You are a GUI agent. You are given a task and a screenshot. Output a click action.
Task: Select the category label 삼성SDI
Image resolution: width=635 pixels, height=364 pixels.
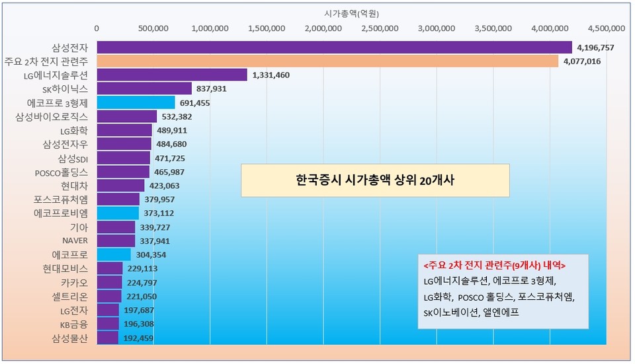coord(73,159)
